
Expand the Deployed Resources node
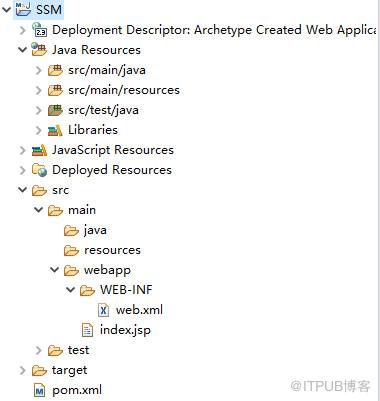(22, 170)
